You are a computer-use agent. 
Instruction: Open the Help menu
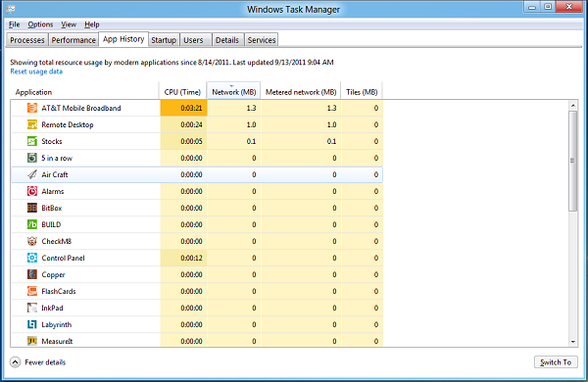coord(91,24)
